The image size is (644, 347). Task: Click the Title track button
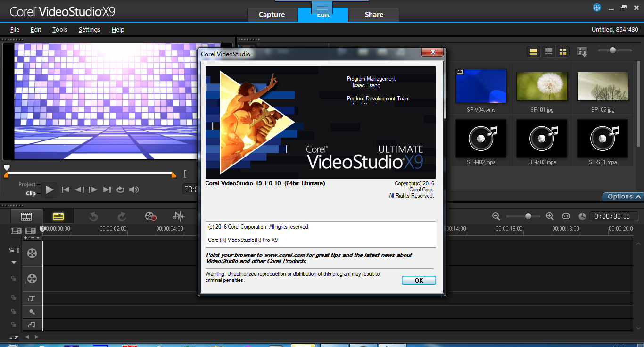[32, 298]
